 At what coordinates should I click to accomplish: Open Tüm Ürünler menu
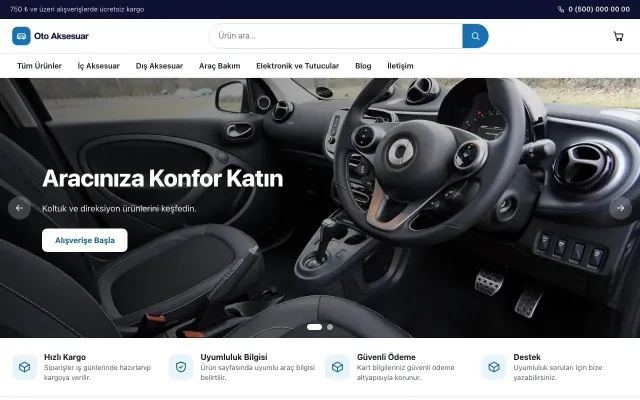coord(39,66)
